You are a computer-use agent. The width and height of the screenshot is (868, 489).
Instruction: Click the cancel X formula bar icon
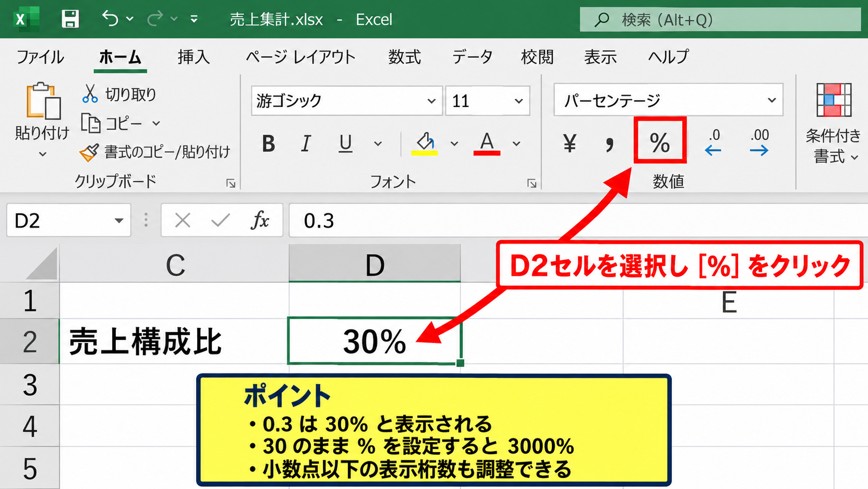point(182,220)
